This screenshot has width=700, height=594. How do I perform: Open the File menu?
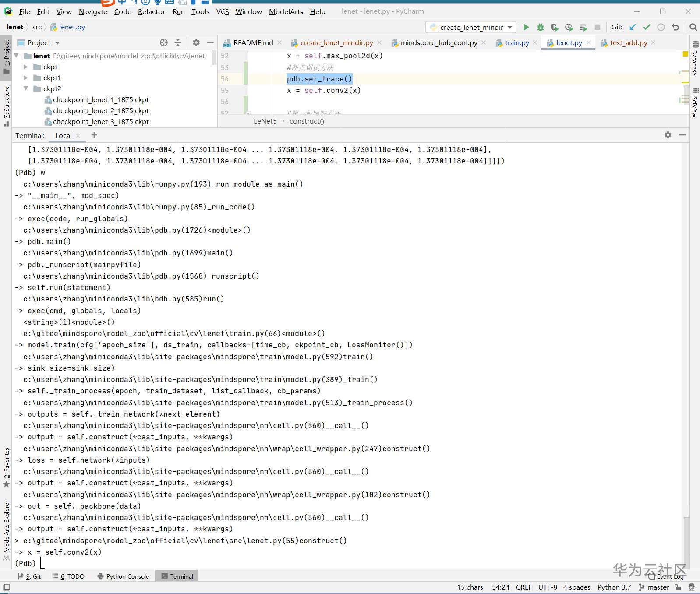[x=25, y=11]
